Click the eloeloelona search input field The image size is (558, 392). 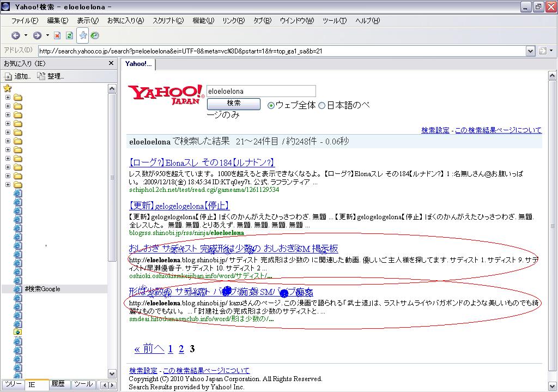point(261,91)
